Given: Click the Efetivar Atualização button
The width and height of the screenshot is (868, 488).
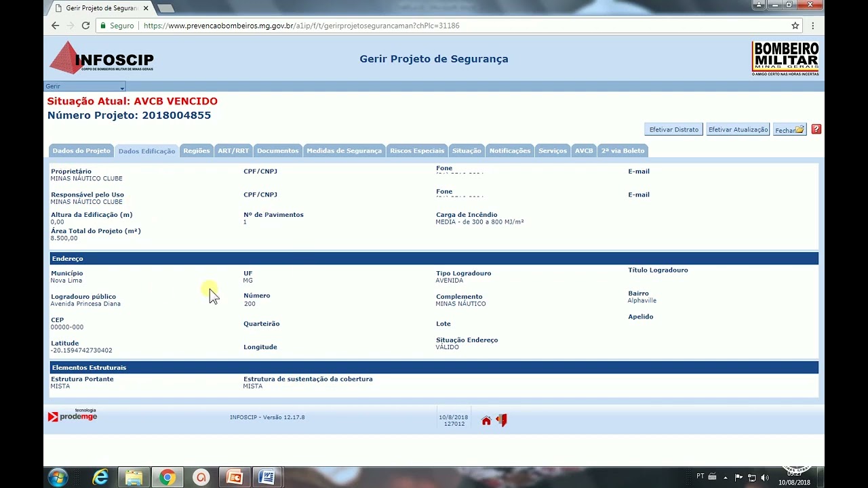Looking at the screenshot, I should pos(738,129).
